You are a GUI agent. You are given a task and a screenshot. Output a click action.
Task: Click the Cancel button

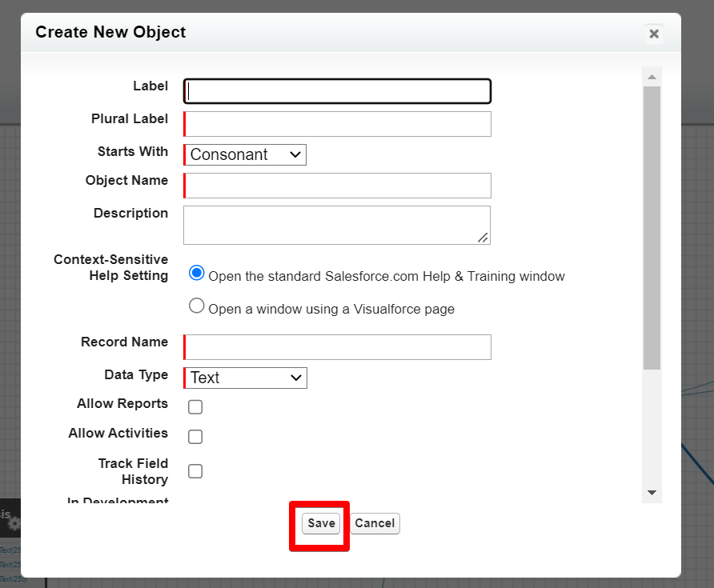(375, 523)
